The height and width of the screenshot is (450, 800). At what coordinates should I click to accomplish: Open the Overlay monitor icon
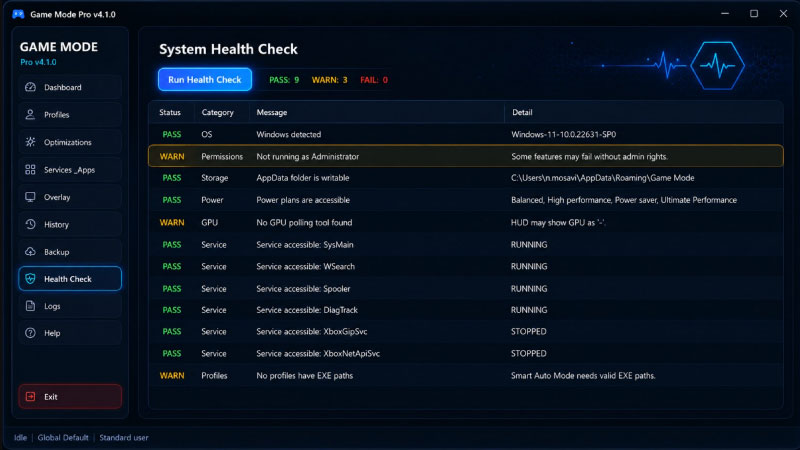point(30,197)
